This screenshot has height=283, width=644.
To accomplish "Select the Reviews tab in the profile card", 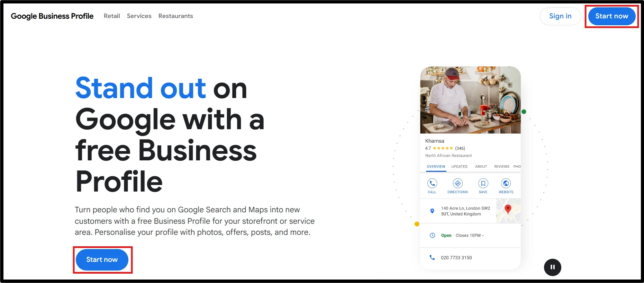I will coord(502,167).
